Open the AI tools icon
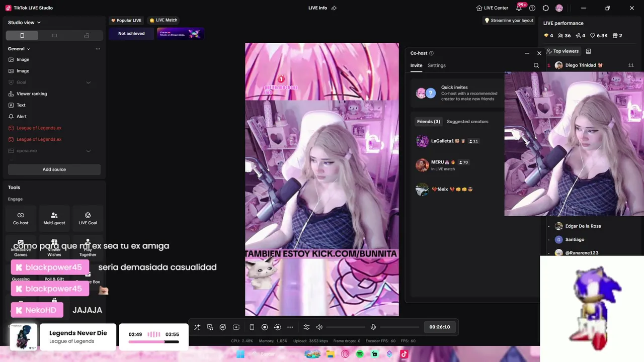The width and height of the screenshot is (644, 362). [223, 327]
